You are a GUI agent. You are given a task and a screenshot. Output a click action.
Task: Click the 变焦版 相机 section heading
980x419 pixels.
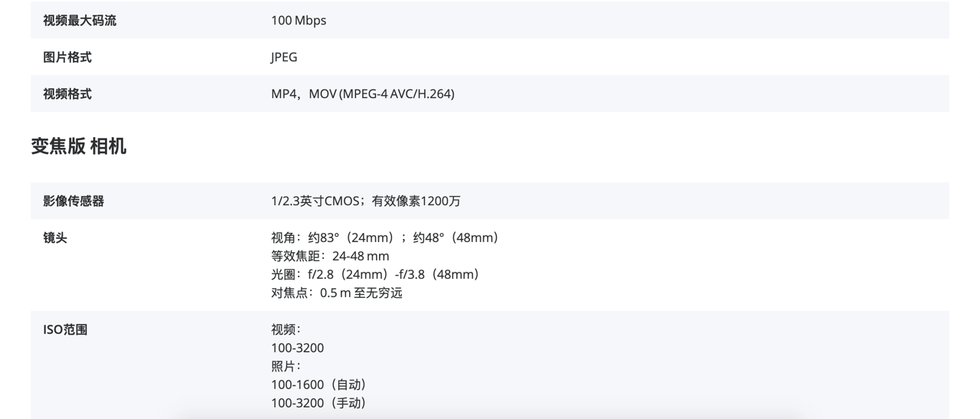tap(79, 146)
